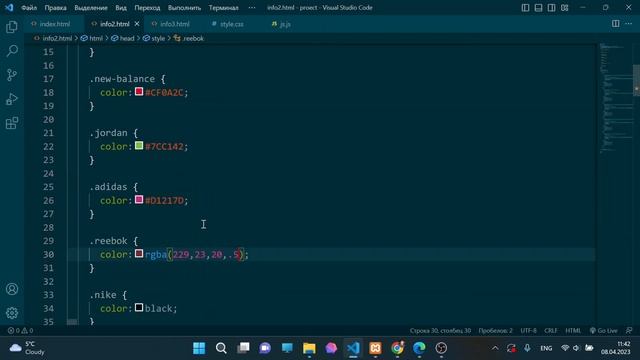Open the Переход menu

pyautogui.click(x=147, y=8)
